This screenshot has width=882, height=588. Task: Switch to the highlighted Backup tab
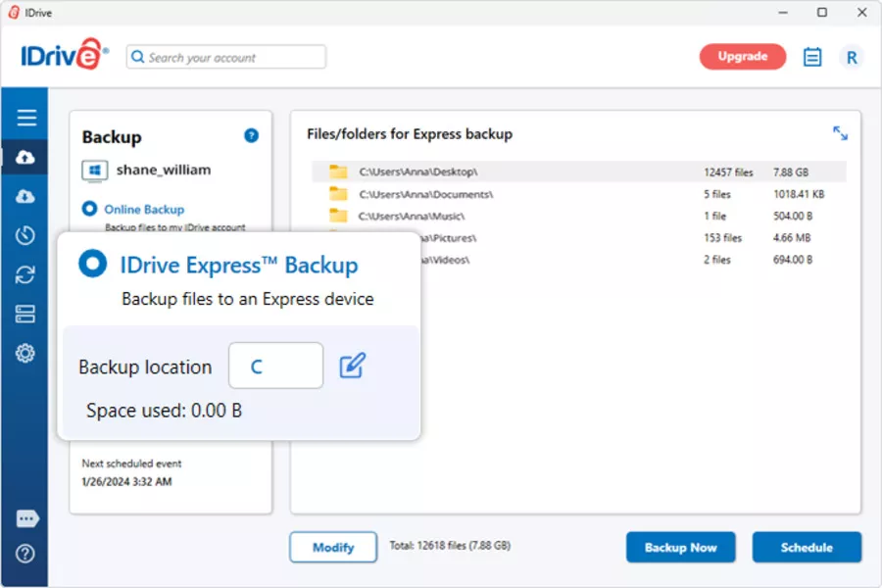24,157
